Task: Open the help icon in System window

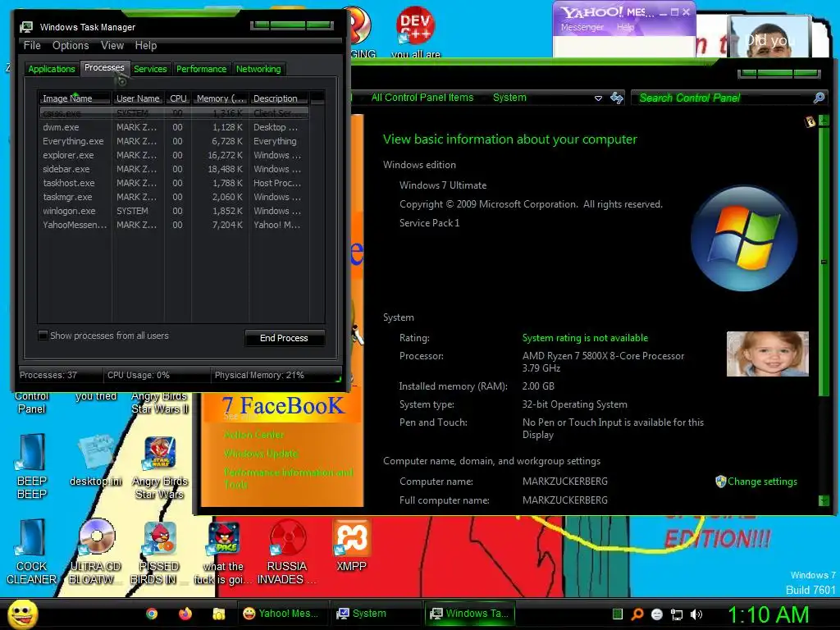Action: (x=810, y=121)
